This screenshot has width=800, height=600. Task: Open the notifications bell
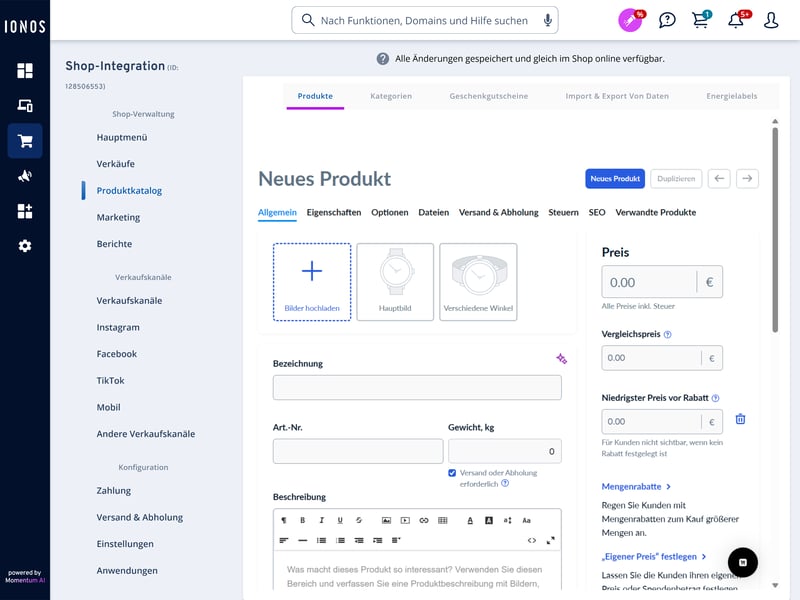(736, 20)
